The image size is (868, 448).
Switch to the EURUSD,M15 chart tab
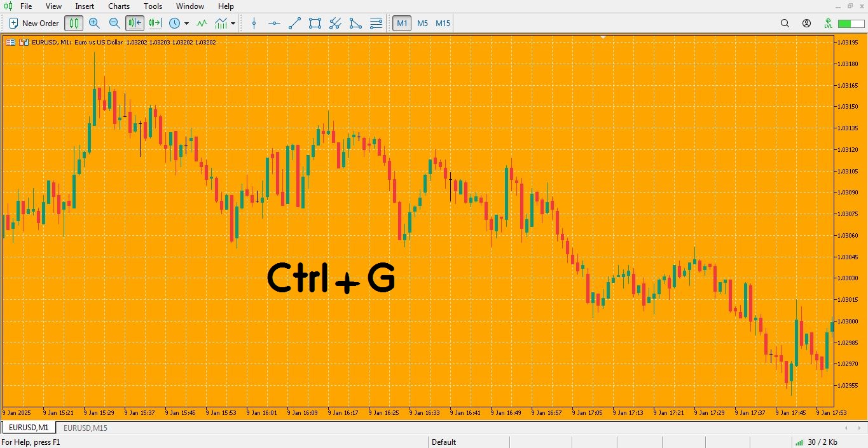(85, 428)
